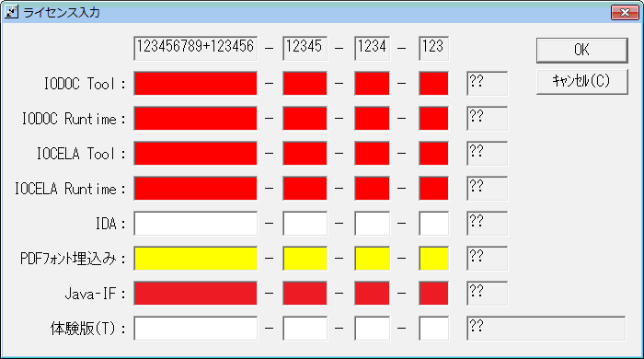The image size is (644, 359).
Task: Click the ?? status box for Java-IF
Action: 487,294
